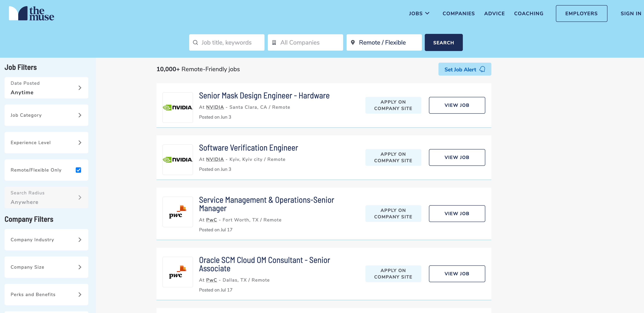Expand the Company Industry filter
Viewport: 644px width, 313px height.
point(46,240)
